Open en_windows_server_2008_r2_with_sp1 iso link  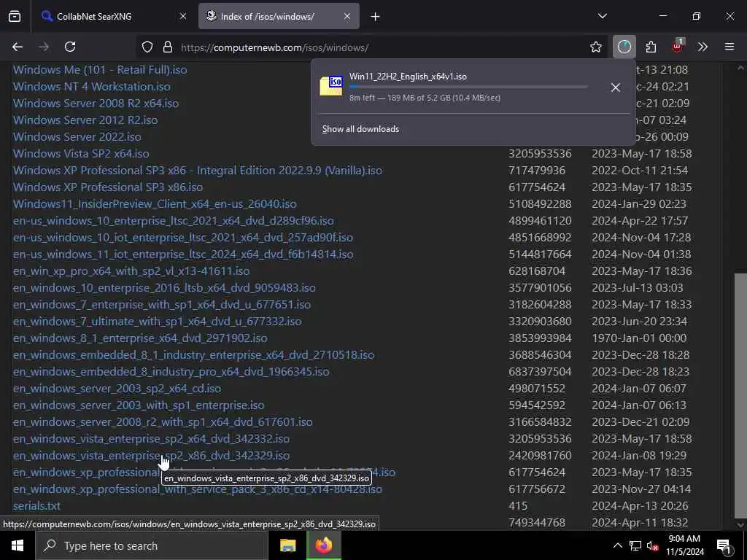coord(163,422)
